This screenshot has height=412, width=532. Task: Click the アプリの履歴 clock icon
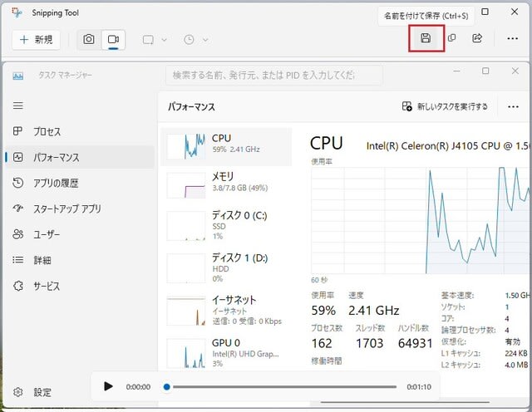click(x=18, y=183)
